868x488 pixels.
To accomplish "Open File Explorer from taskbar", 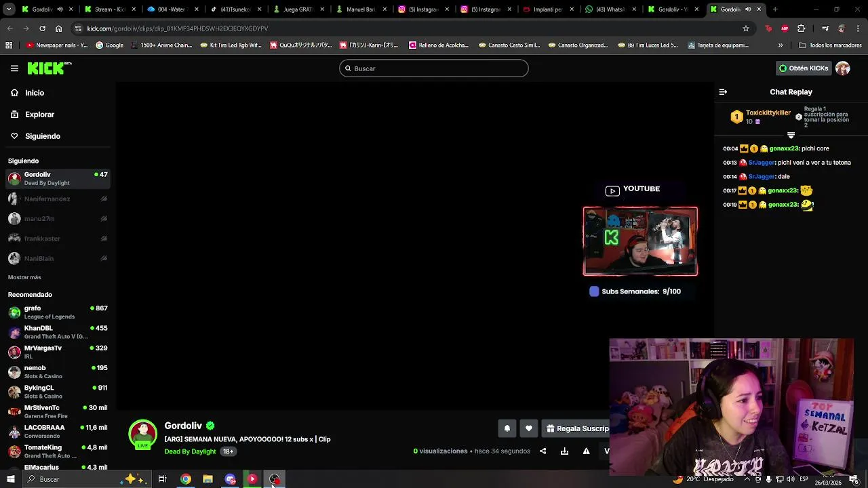I will coord(208,479).
